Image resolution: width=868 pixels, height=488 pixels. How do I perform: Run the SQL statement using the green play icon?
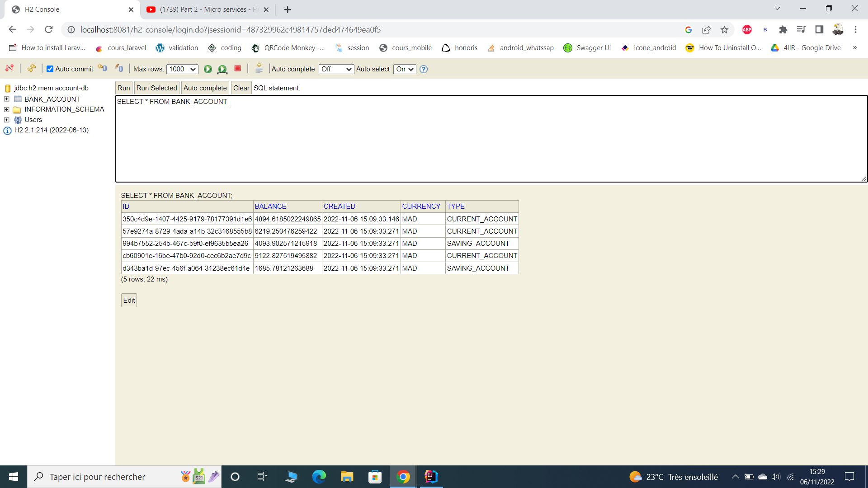(208, 69)
